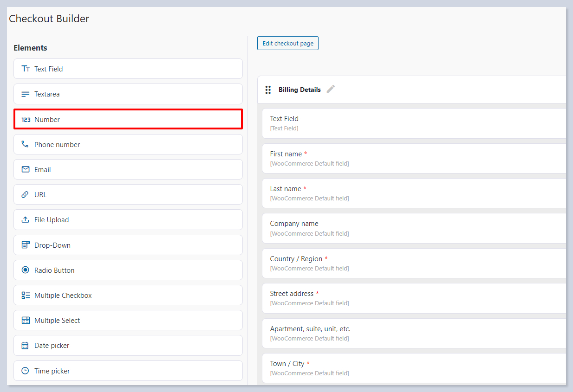Grab the Billing Details drag handle
The image size is (573, 392).
coord(268,90)
